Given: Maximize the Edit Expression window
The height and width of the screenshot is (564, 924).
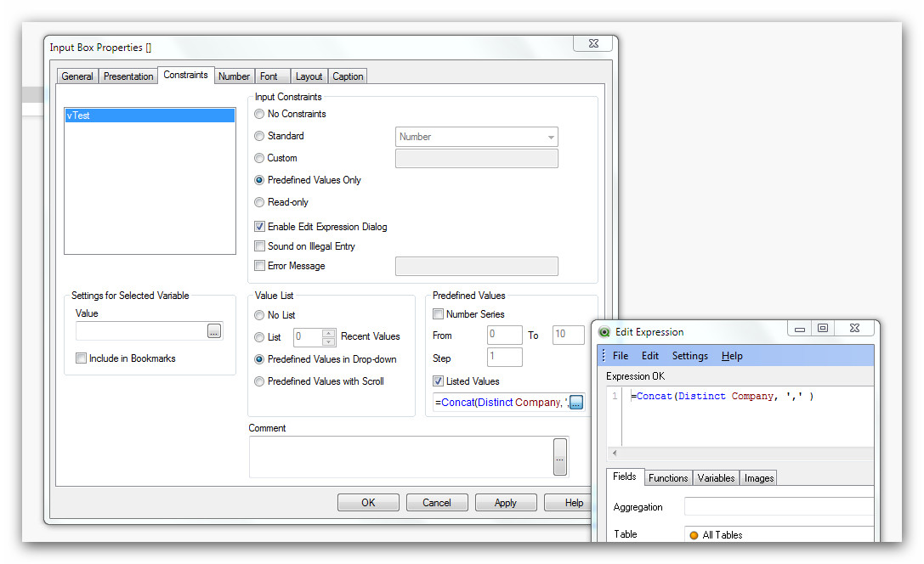Looking at the screenshot, I should pyautogui.click(x=823, y=329).
